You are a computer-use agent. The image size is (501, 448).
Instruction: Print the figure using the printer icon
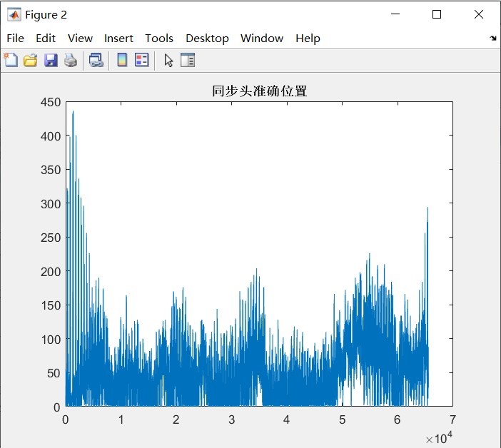[71, 60]
